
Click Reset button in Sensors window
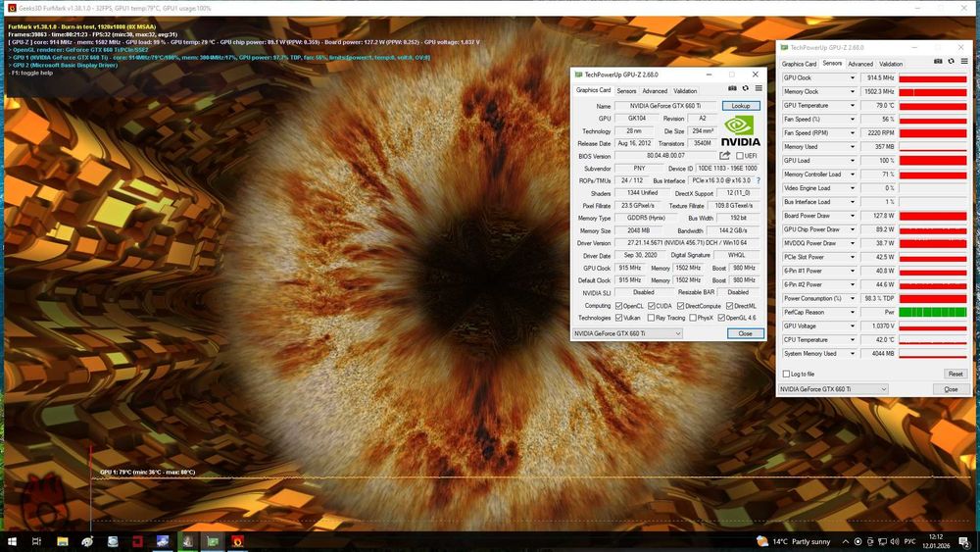(x=955, y=374)
